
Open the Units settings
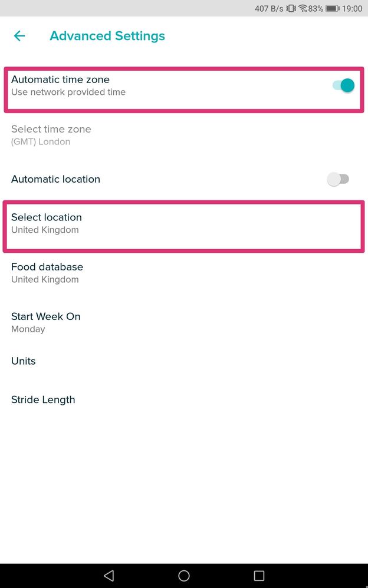tap(184, 361)
